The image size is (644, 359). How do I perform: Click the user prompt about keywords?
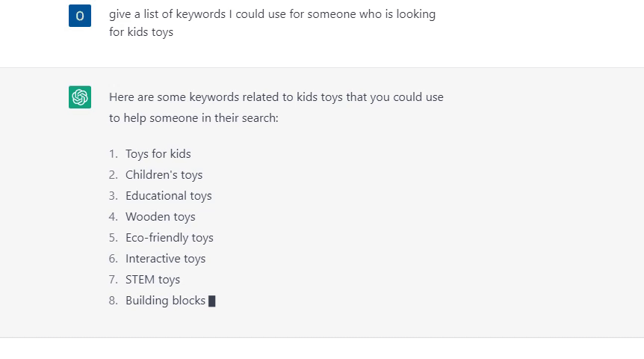click(x=272, y=23)
